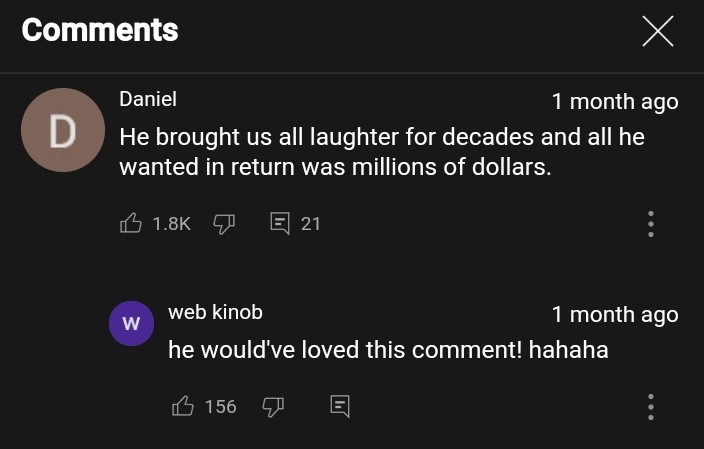The width and height of the screenshot is (704, 449).
Task: Open more options for Daniel's comment
Action: (651, 223)
